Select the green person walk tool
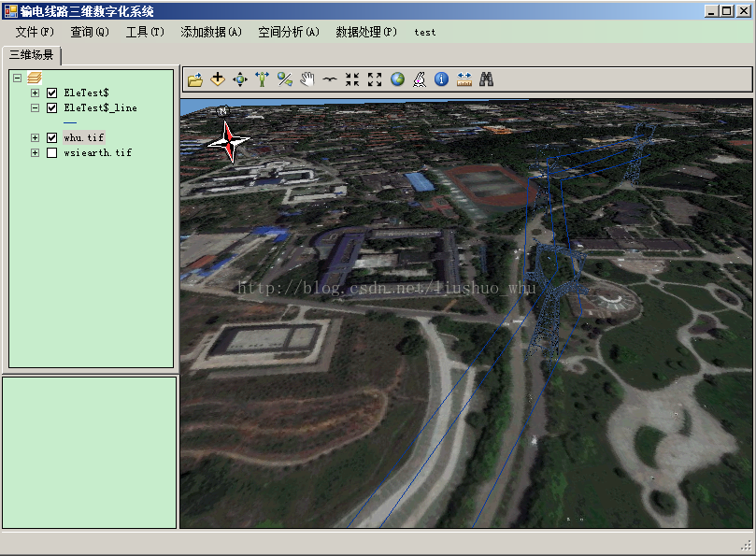 [x=263, y=79]
